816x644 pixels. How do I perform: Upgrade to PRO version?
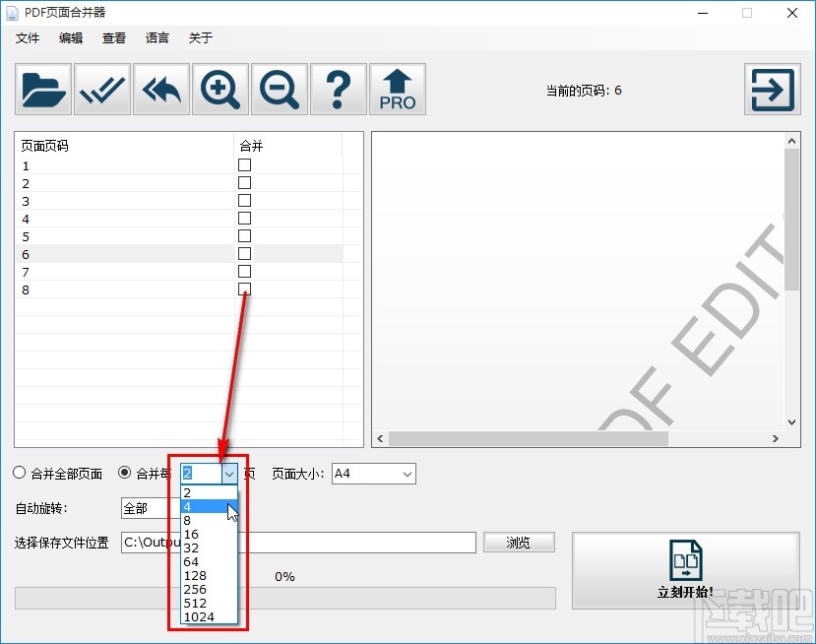click(398, 89)
